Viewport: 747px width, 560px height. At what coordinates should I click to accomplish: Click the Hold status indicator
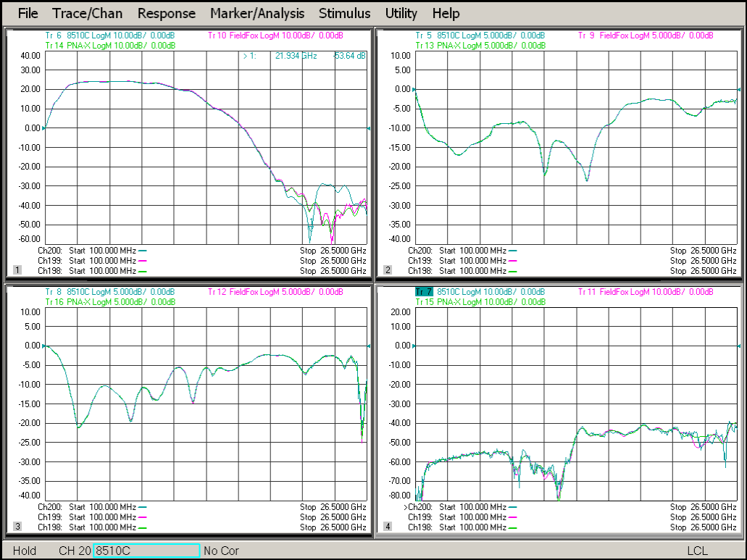25,551
